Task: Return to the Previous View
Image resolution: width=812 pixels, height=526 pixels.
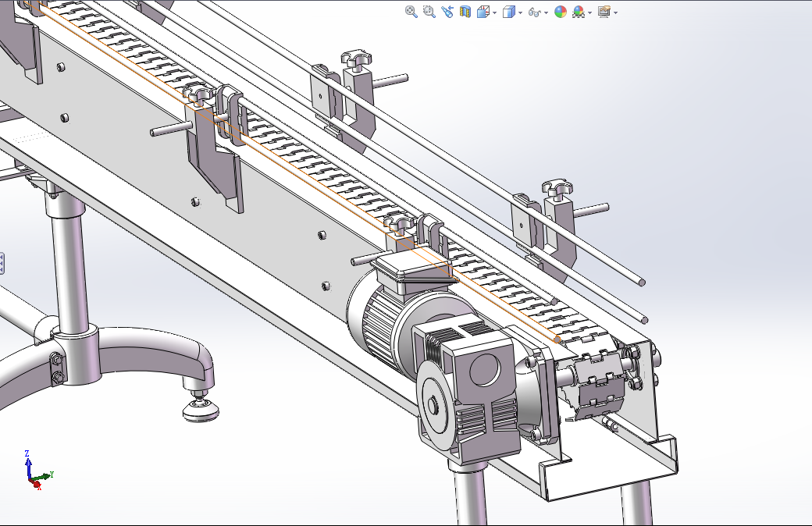Action: click(x=447, y=12)
